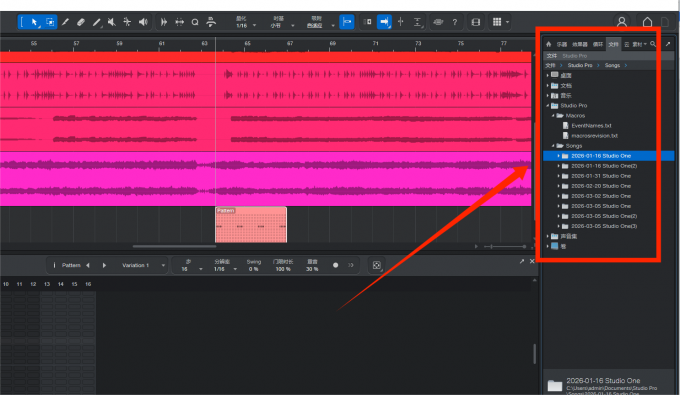Select the Mute tool
680x395 pixels.
pyautogui.click(x=111, y=22)
